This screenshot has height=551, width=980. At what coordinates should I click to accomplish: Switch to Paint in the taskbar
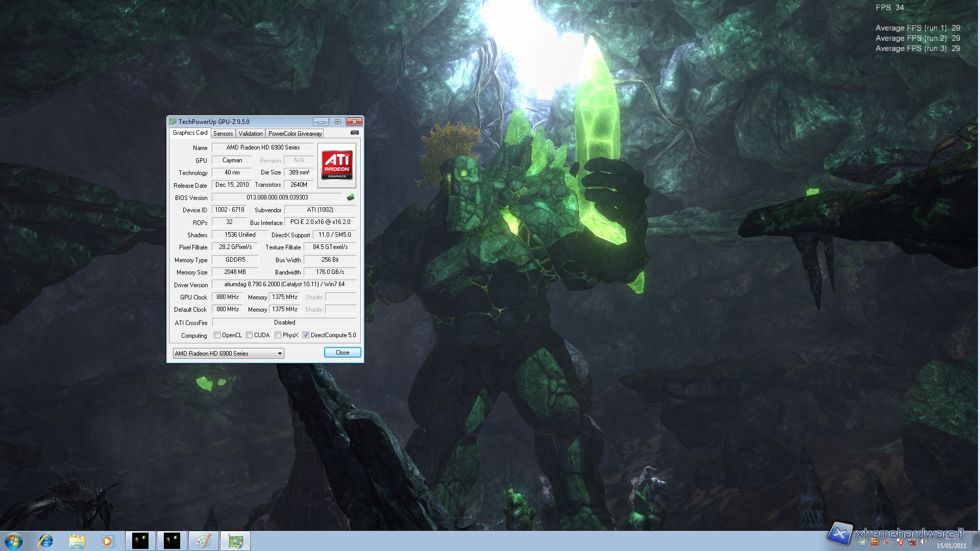(203, 541)
